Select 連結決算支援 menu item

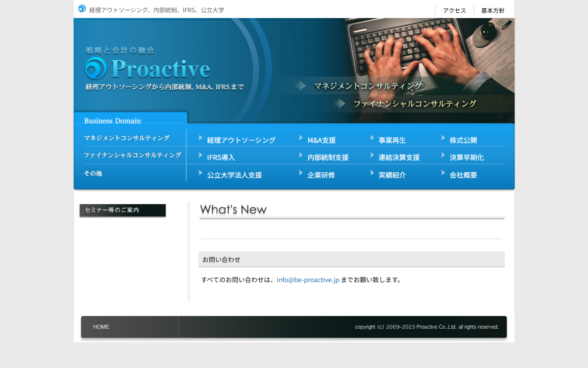click(399, 158)
